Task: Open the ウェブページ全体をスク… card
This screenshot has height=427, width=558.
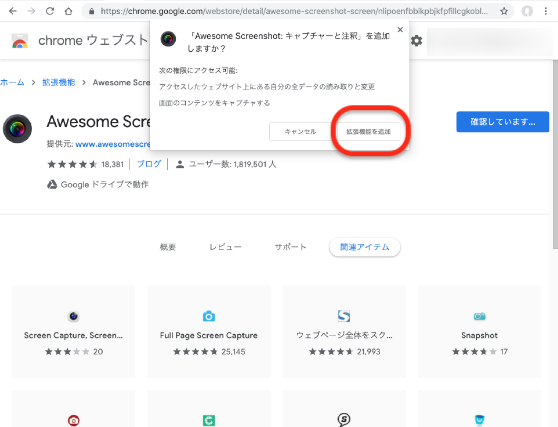Action: pyautogui.click(x=344, y=332)
